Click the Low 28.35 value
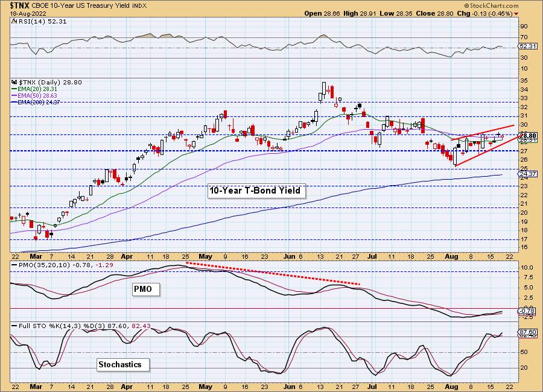This screenshot has height=392, width=543. coord(396,13)
